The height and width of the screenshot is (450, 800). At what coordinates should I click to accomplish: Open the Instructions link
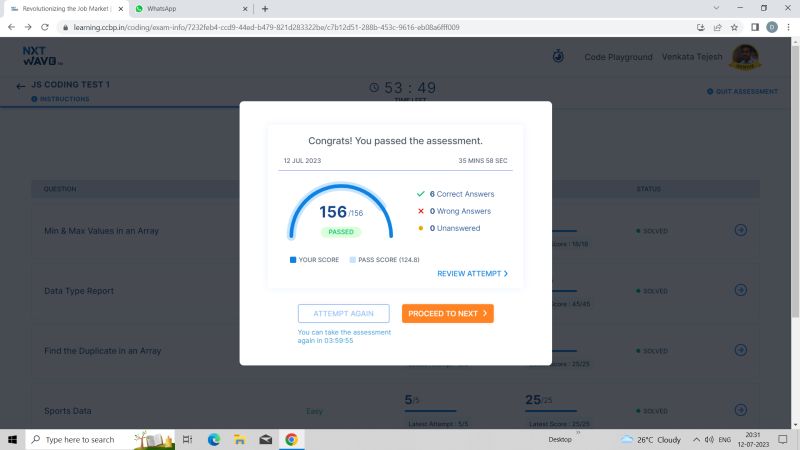60,99
